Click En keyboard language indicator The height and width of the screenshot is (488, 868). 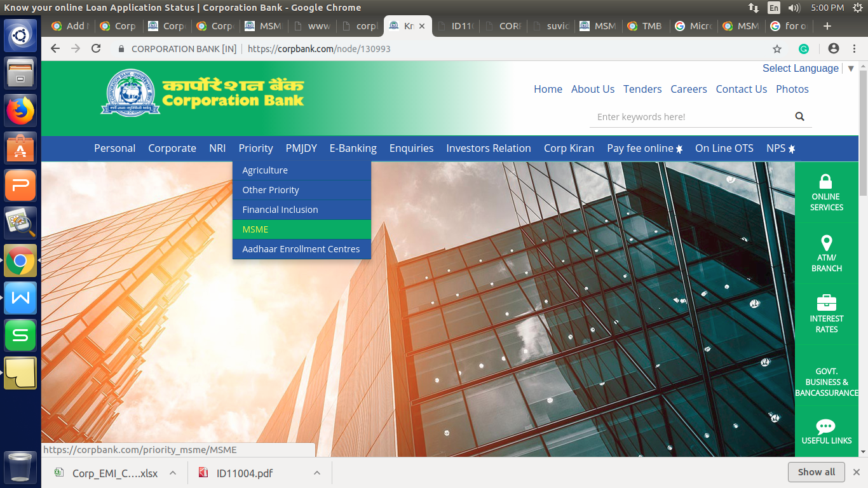773,8
